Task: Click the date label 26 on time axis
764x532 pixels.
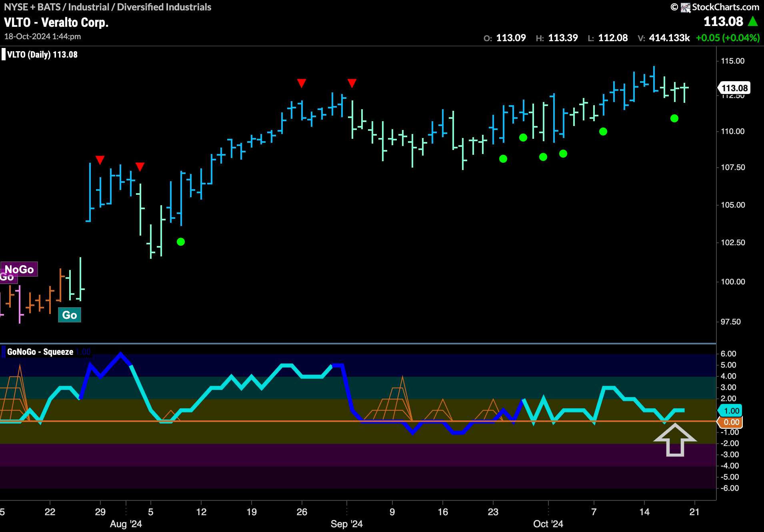Action: [302, 512]
